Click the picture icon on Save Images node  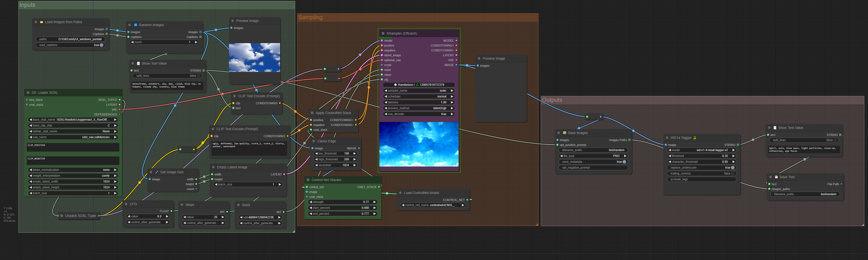(x=564, y=133)
